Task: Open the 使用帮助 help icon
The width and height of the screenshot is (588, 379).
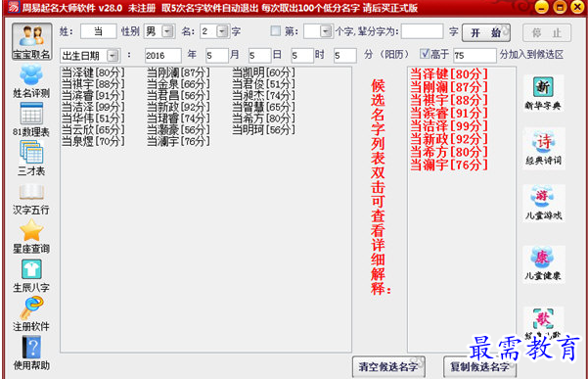Action: 31,354
